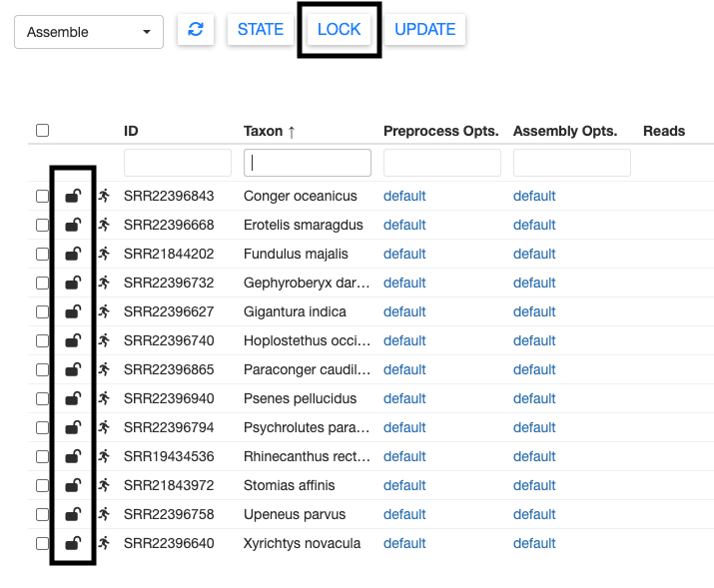Click the LOCK button
The height and width of the screenshot is (588, 714).
tap(339, 30)
